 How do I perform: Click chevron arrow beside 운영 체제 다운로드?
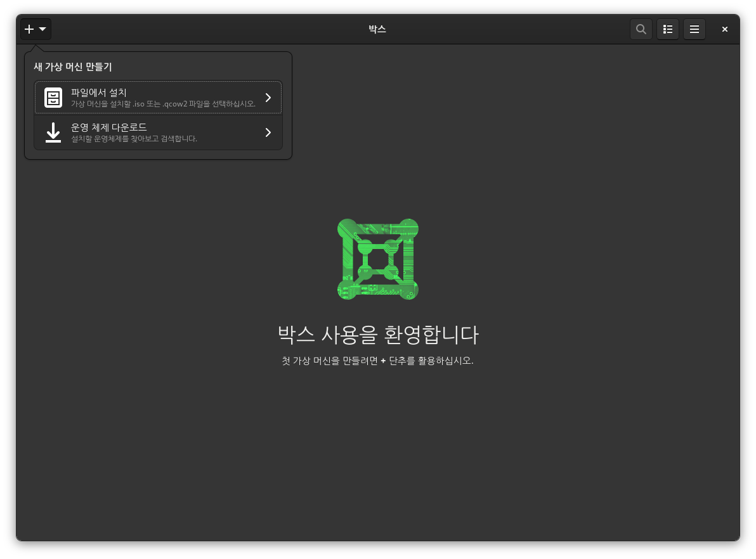[268, 132]
